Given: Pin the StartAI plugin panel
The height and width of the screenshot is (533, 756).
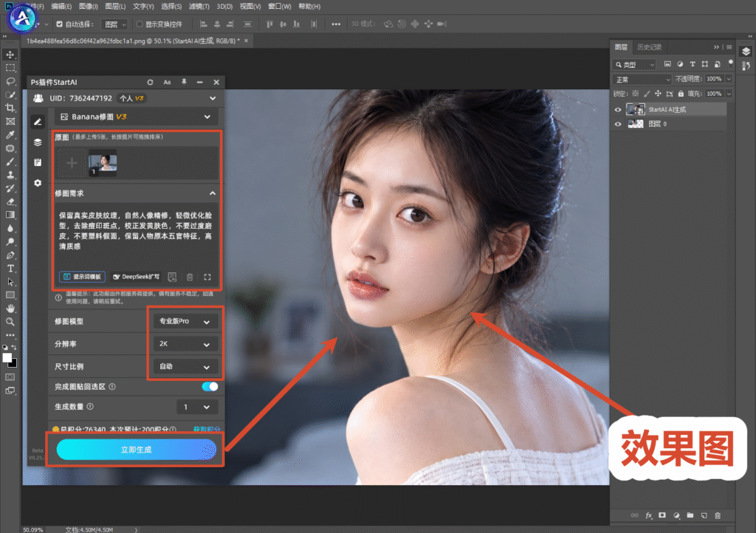Looking at the screenshot, I should point(184,83).
